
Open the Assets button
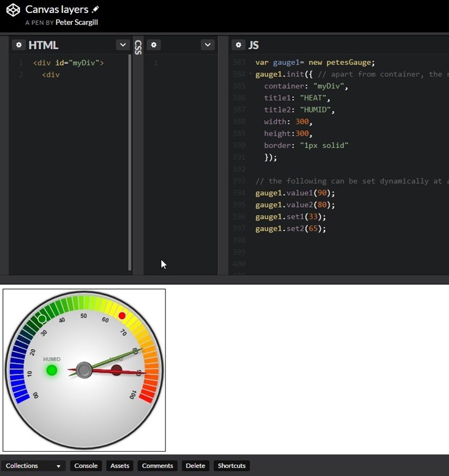pos(120,466)
